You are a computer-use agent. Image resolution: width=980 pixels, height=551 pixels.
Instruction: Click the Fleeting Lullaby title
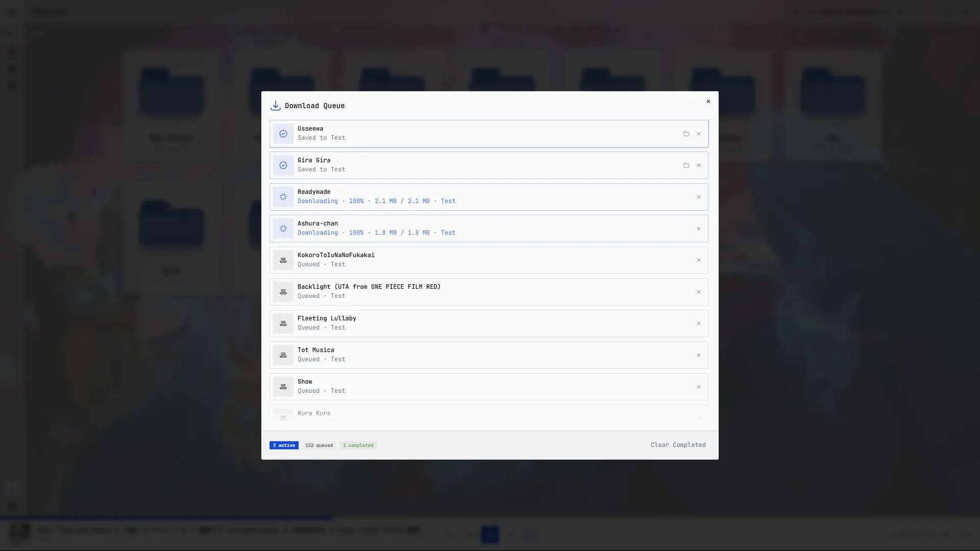(x=327, y=318)
